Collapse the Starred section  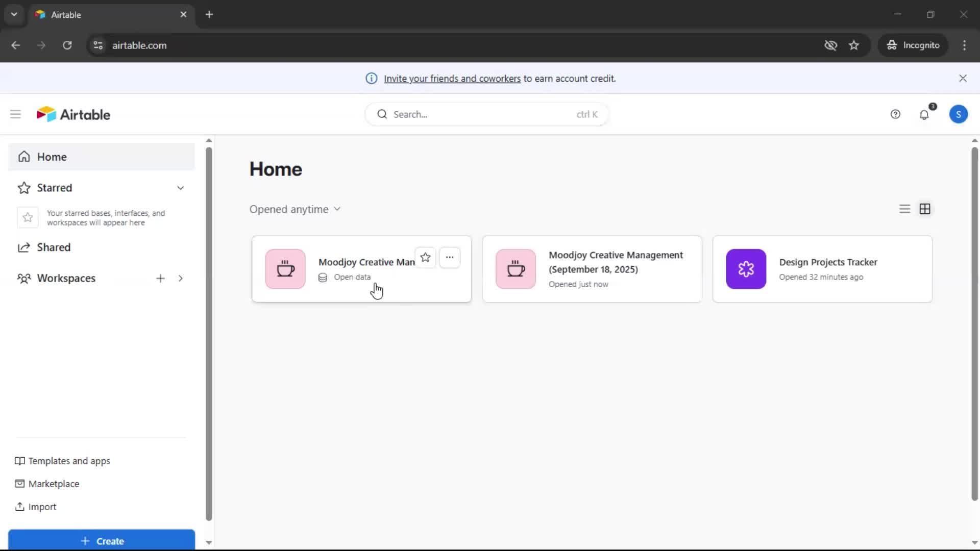click(x=180, y=188)
